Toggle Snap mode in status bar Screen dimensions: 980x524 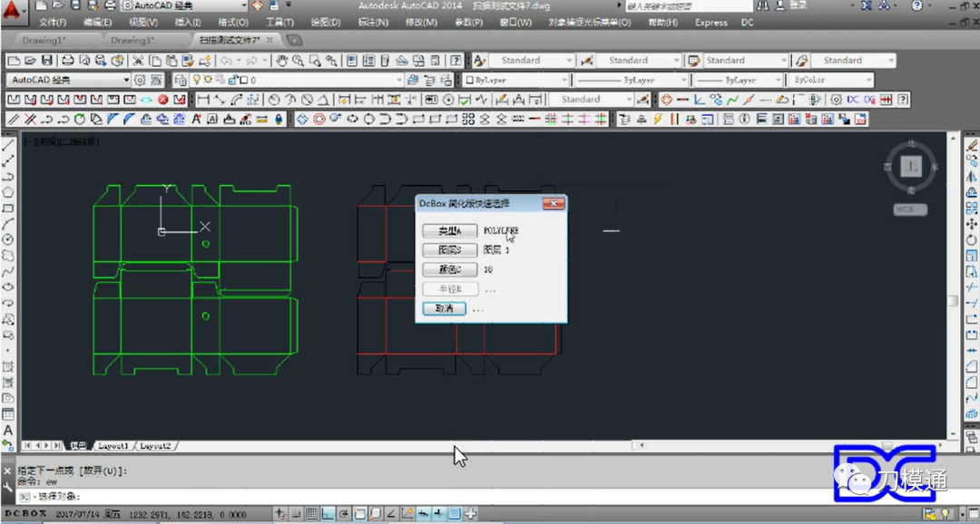296,513
